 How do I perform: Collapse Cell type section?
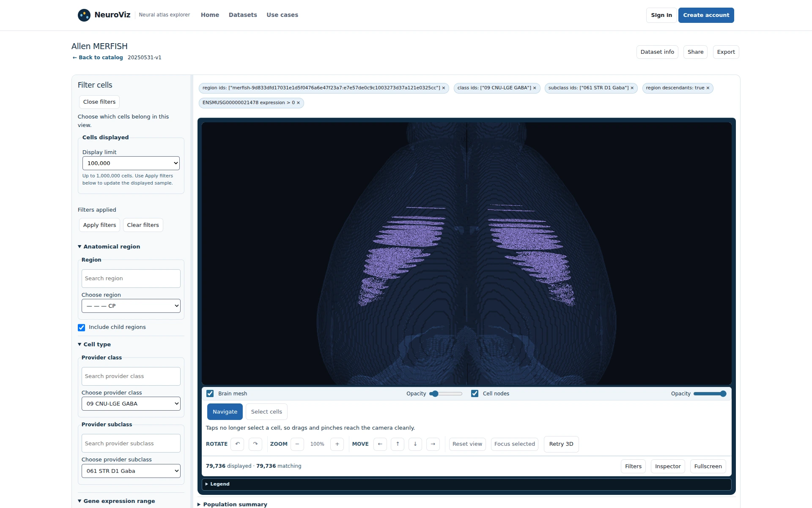[94, 345]
